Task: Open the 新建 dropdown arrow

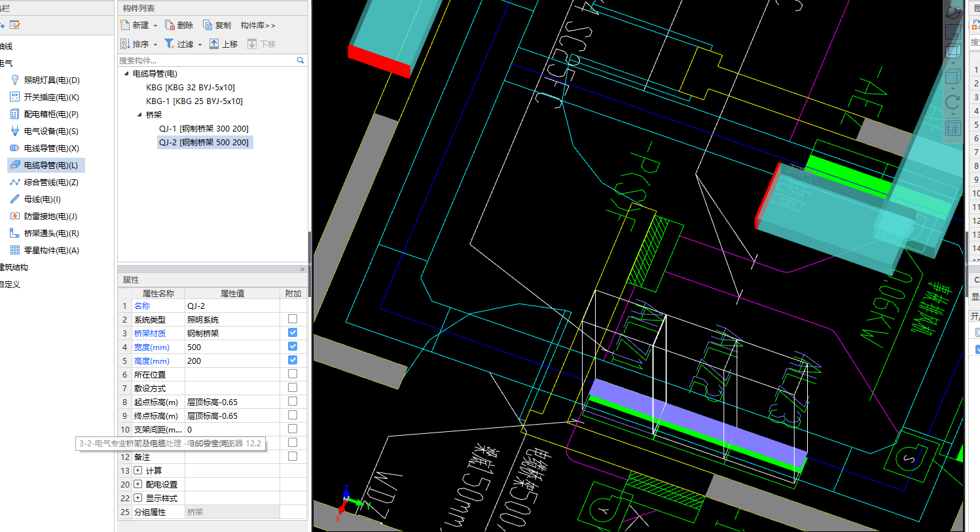Action: point(155,26)
